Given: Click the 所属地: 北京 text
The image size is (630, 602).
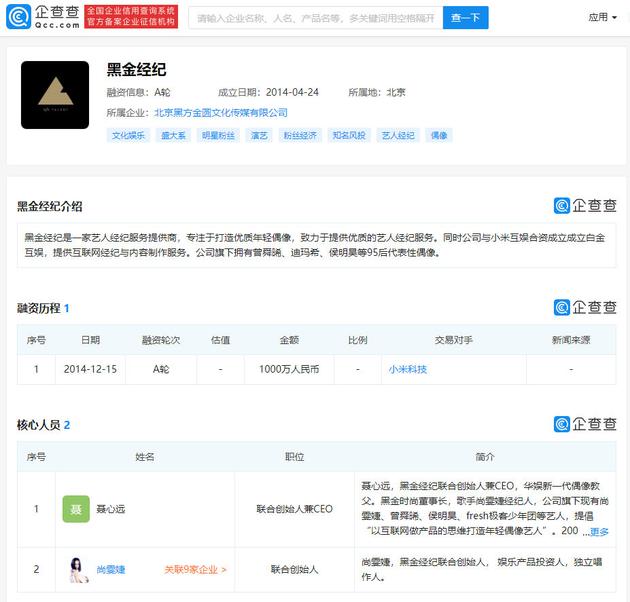Looking at the screenshot, I should (377, 92).
